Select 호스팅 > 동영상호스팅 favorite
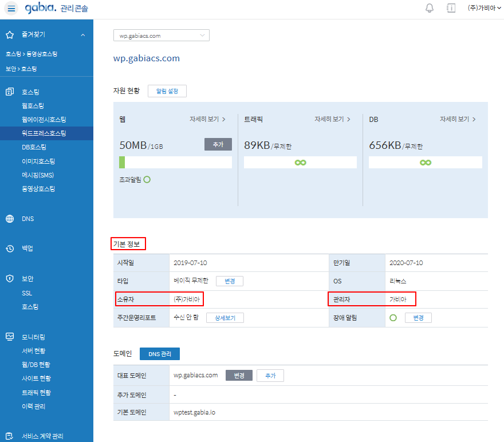504x442 pixels. tap(31, 54)
